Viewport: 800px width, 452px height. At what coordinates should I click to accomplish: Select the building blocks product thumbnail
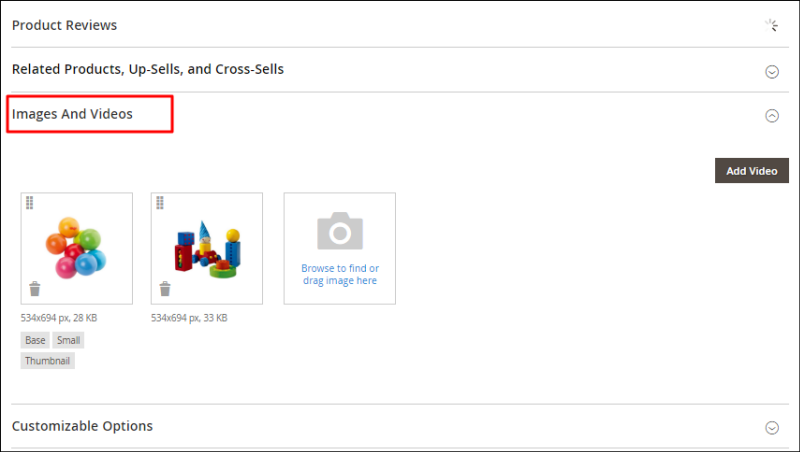pos(207,249)
